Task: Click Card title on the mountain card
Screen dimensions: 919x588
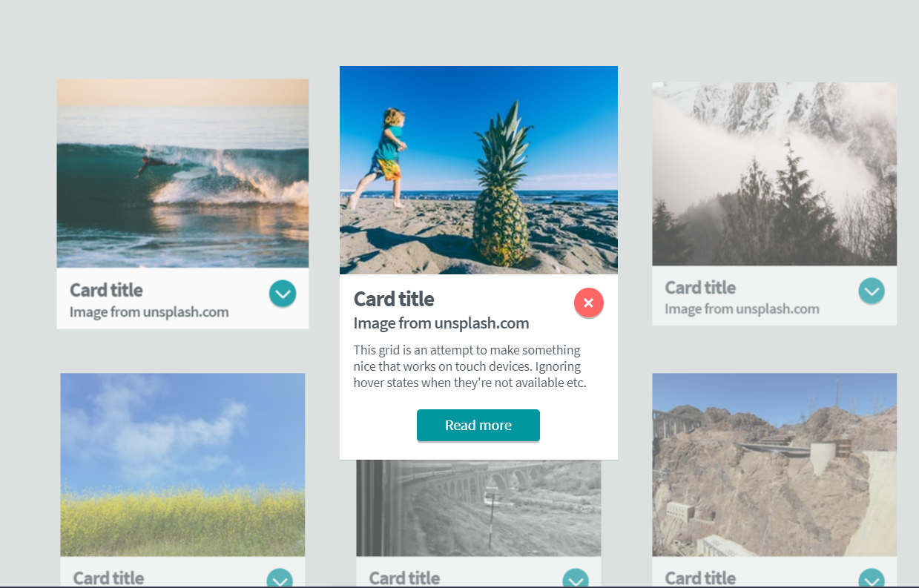Action: point(700,287)
